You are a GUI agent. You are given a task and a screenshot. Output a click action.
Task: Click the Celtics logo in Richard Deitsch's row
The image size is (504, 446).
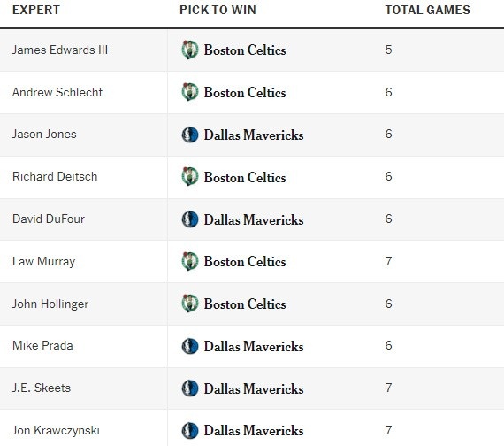[x=189, y=177]
